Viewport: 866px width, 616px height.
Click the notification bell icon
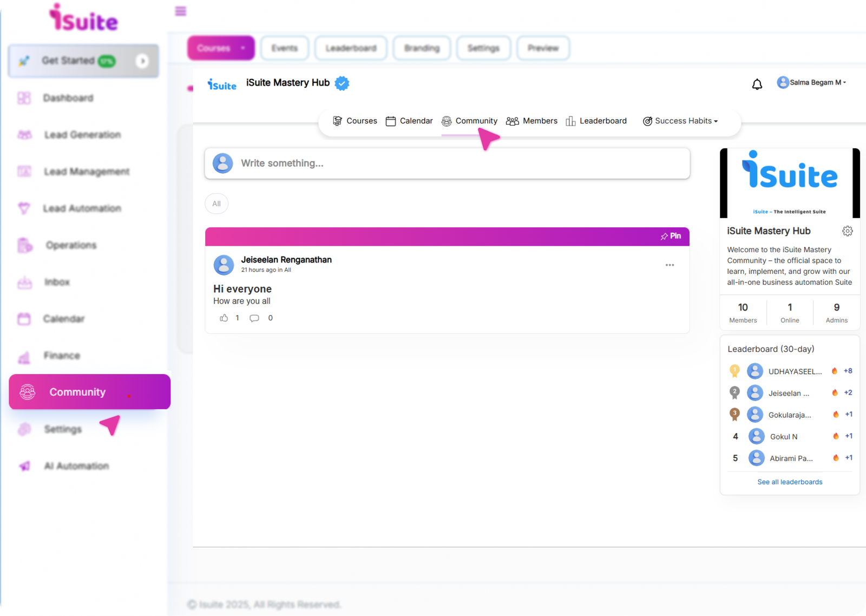click(x=757, y=84)
